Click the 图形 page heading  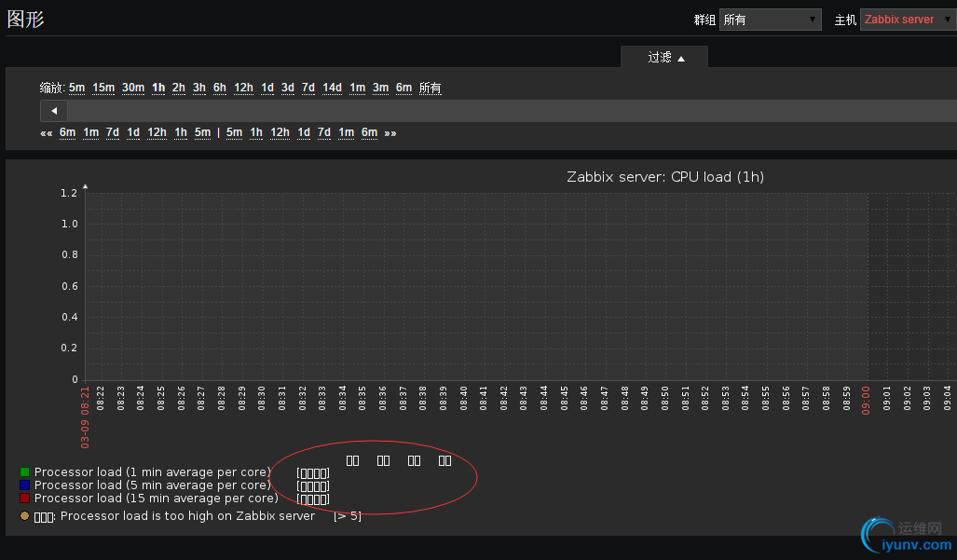coord(26,19)
